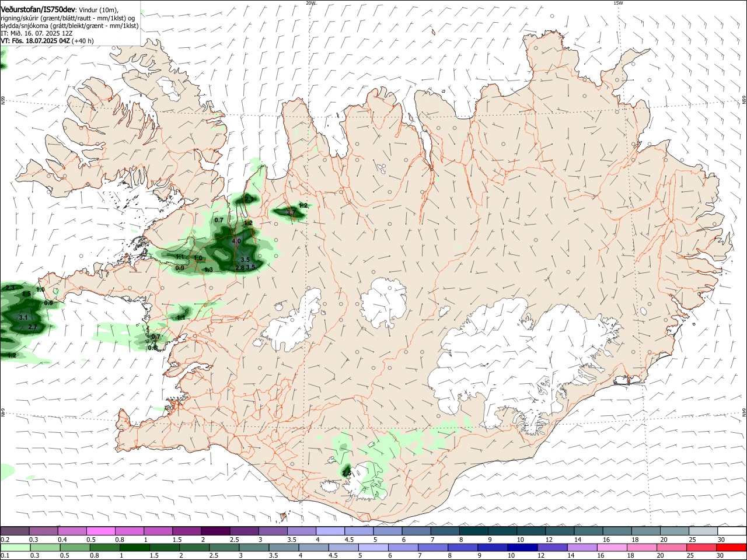Click the pale grey 25 swatch in upper legend
The image size is (747, 560).
704,531
